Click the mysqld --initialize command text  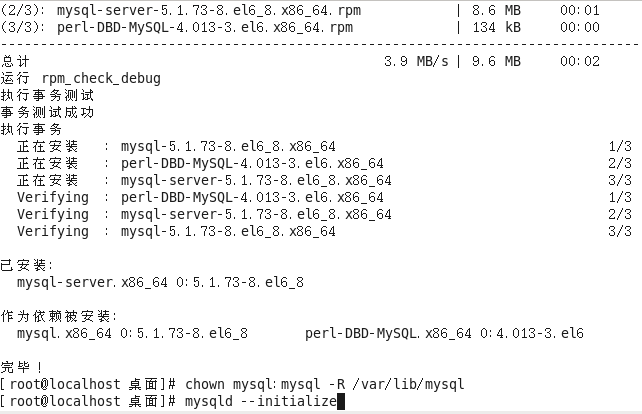261,401
